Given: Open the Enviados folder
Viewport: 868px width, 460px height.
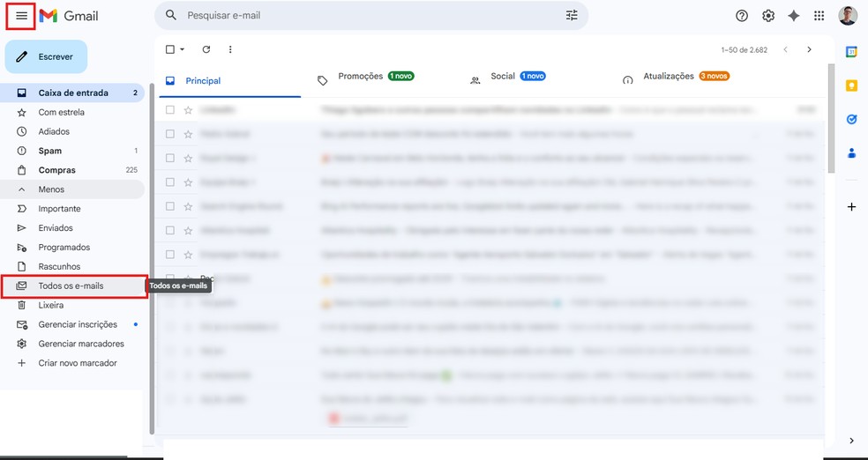Looking at the screenshot, I should click(72, 227).
